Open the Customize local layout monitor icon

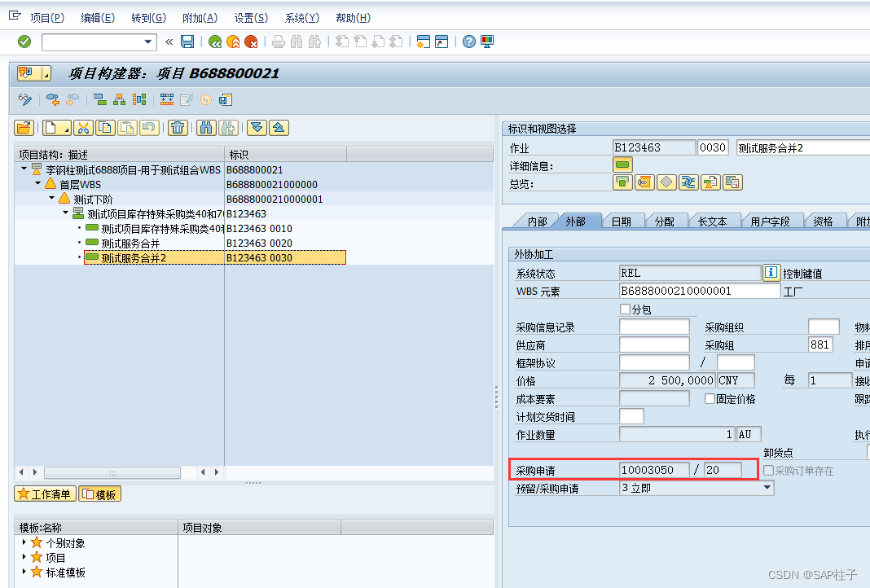(x=487, y=42)
